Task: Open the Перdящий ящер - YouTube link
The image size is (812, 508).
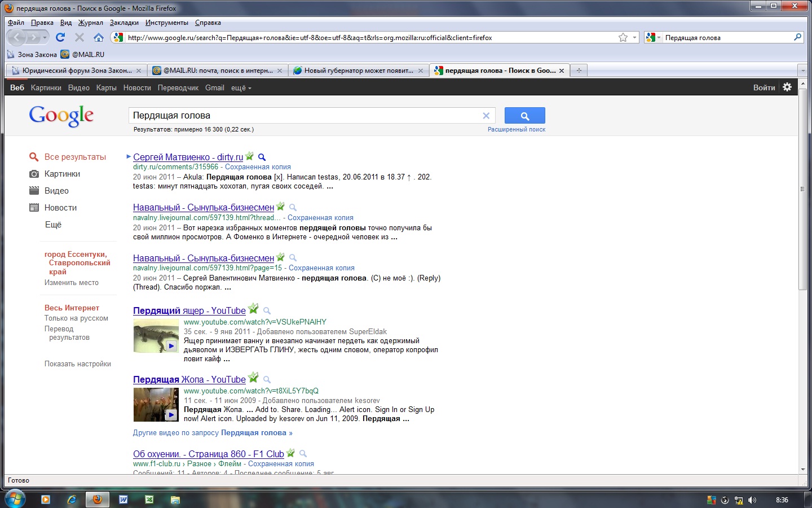Action: pos(189,311)
